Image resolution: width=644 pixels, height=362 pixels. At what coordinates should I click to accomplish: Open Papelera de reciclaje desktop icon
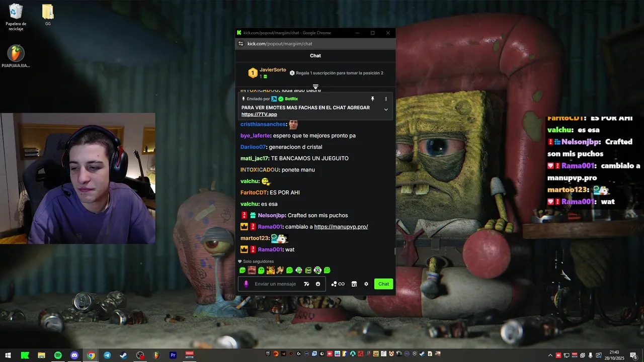[x=16, y=17]
